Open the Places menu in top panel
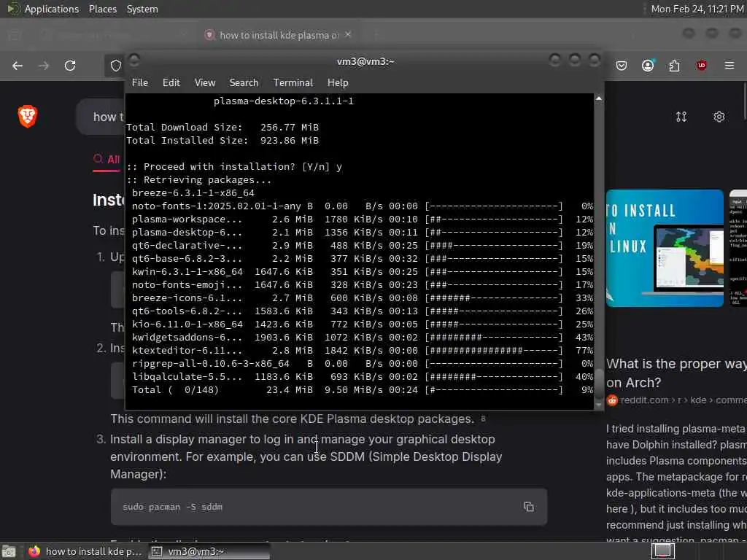Viewport: 747px width, 560px height. click(x=103, y=9)
